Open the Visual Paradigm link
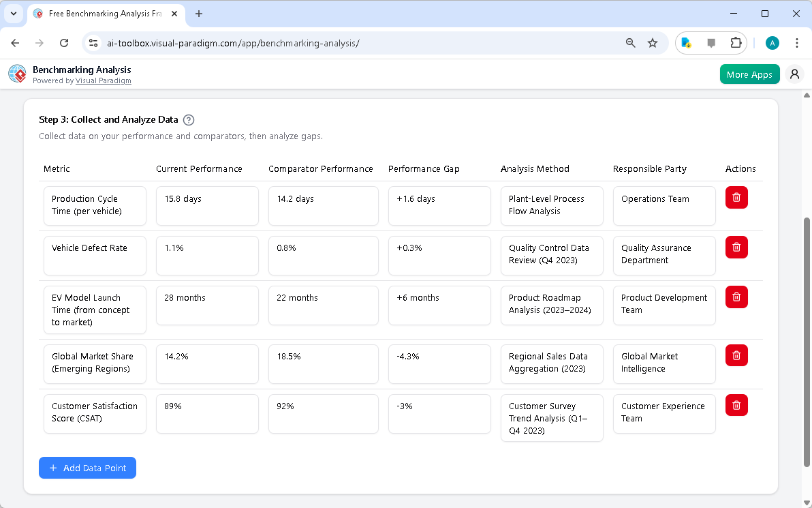 104,80
